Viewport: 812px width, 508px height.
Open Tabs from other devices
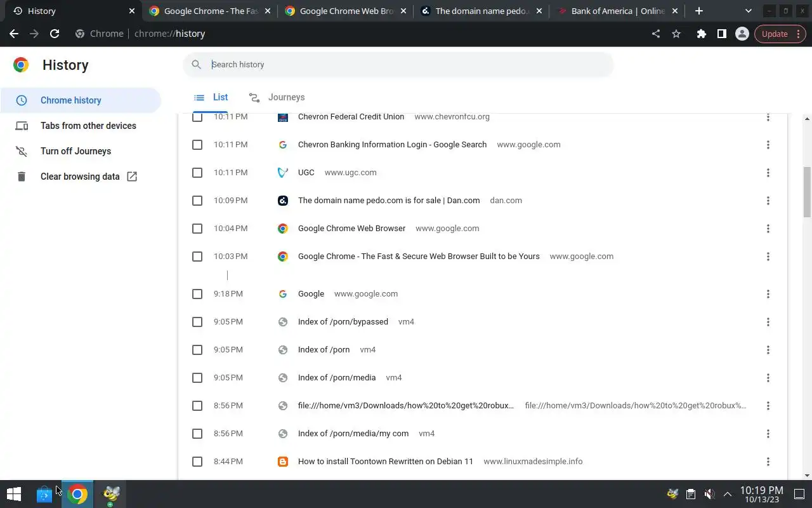pos(88,126)
